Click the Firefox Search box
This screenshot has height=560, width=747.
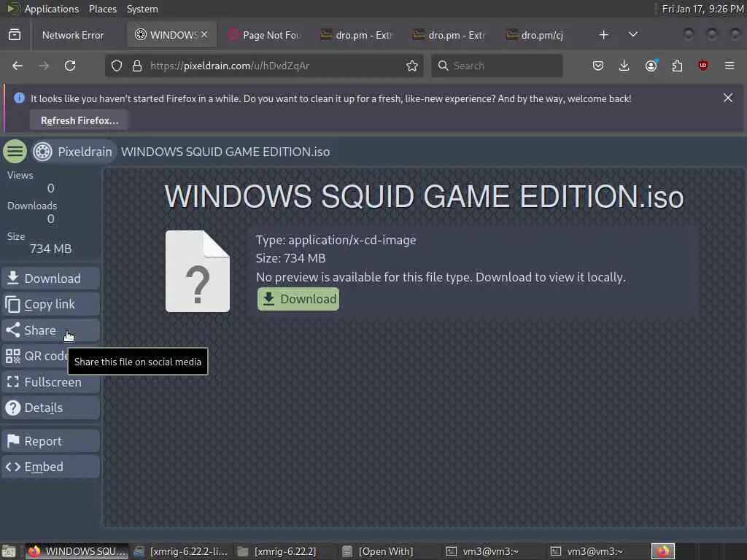[497, 66]
